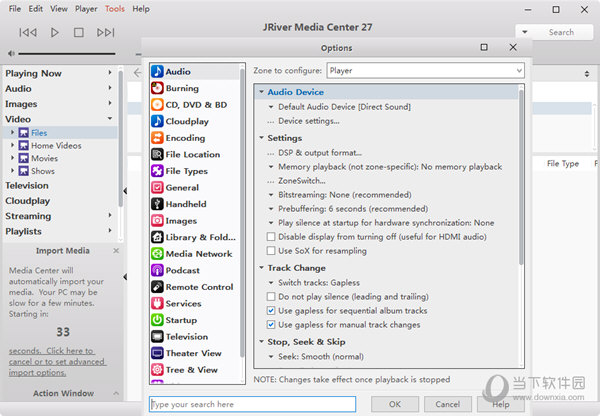The height and width of the screenshot is (416, 600).
Task: Select the Movies view in the tree
Action: 44,158
